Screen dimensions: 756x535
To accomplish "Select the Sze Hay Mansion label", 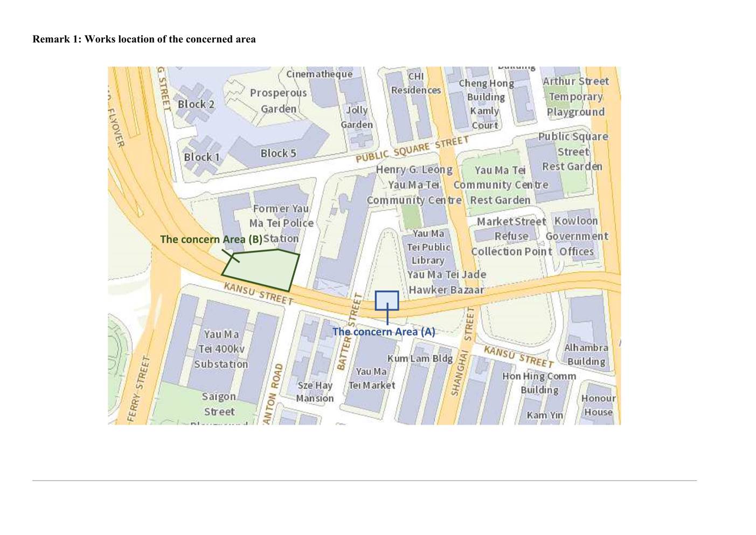I will tap(315, 392).
